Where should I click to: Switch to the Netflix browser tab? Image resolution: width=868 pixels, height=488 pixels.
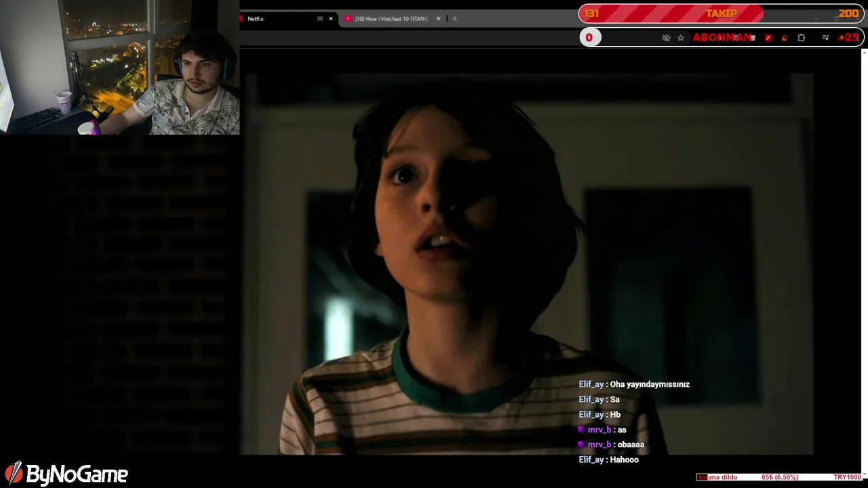coord(288,19)
